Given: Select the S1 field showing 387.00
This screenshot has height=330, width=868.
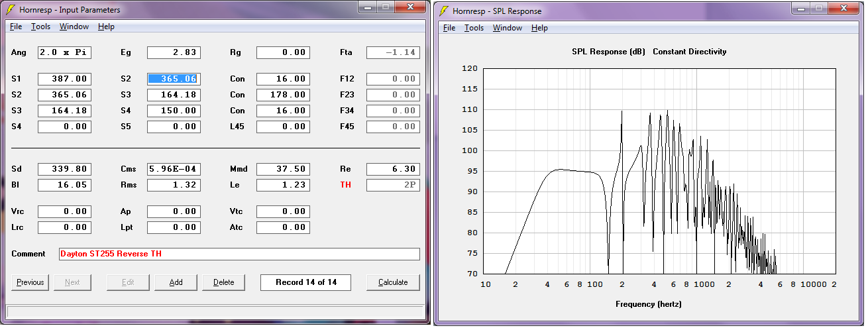Looking at the screenshot, I should (x=64, y=79).
